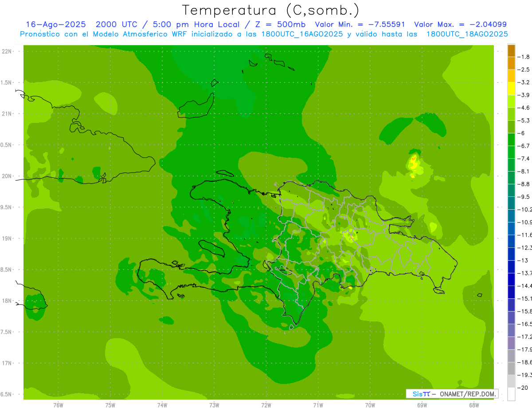Pick the white swatch at the colorbar bottom

(511, 394)
